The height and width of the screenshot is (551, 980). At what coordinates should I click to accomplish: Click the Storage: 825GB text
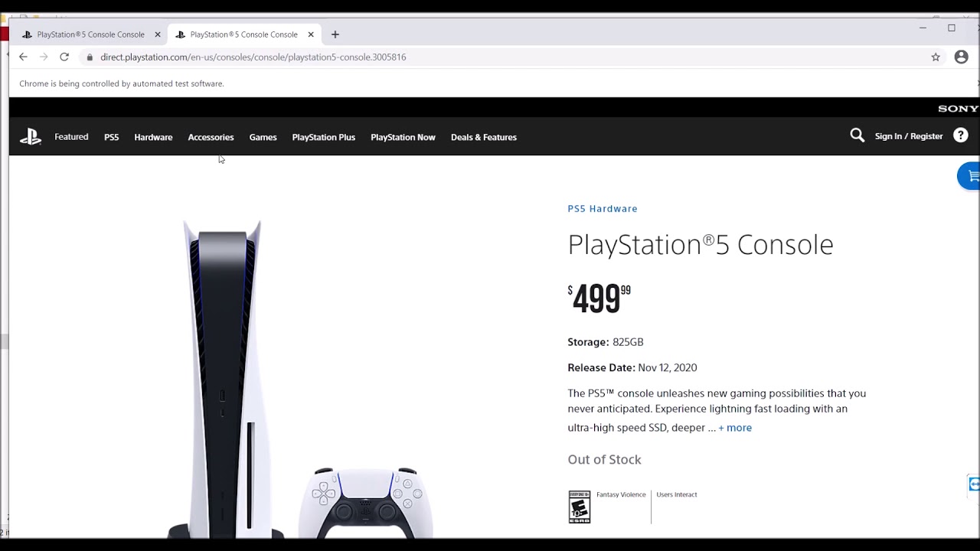(606, 342)
